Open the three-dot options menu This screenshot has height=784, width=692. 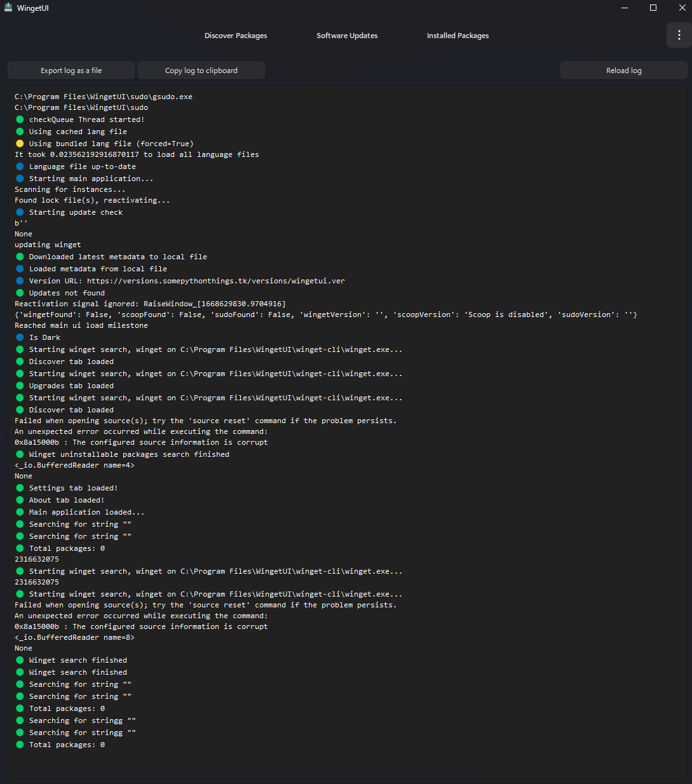point(678,35)
